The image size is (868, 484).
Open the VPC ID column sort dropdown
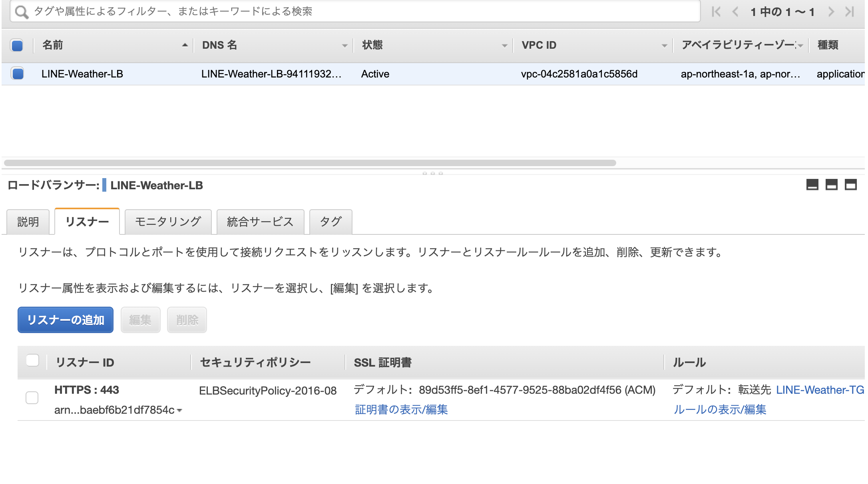pyautogui.click(x=664, y=45)
